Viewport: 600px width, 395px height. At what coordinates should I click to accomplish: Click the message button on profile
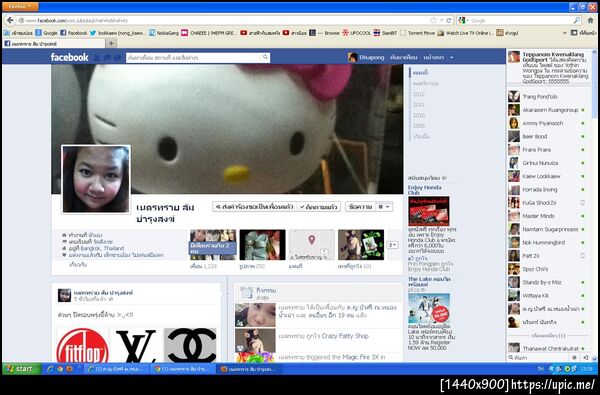[360, 207]
